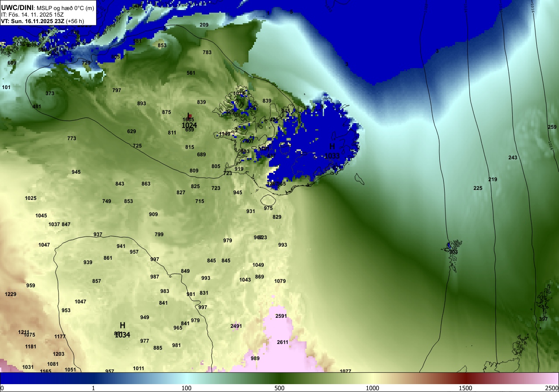Viewport: 559px width, 392px height.
Task: Click the 893 height value
Action: pyautogui.click(x=141, y=103)
